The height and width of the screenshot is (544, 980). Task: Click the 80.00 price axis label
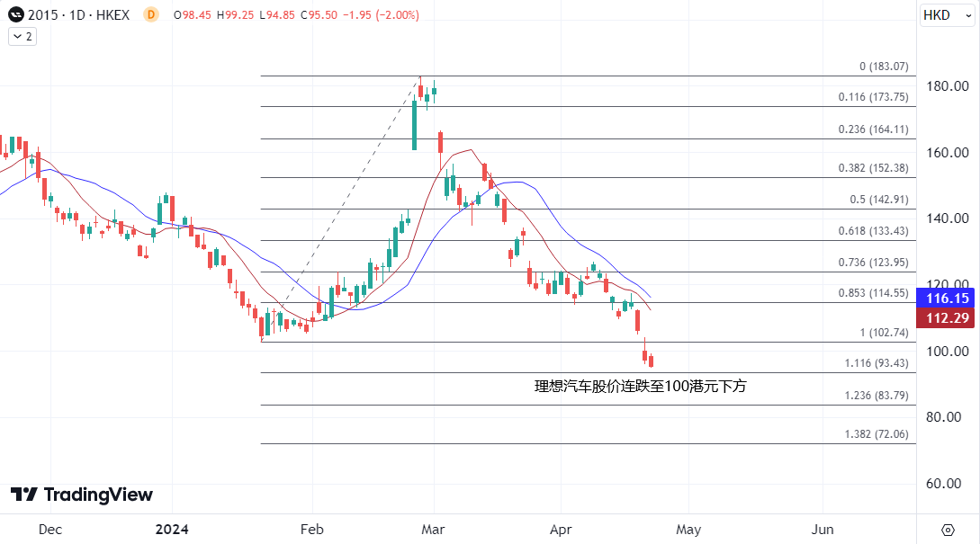944,416
